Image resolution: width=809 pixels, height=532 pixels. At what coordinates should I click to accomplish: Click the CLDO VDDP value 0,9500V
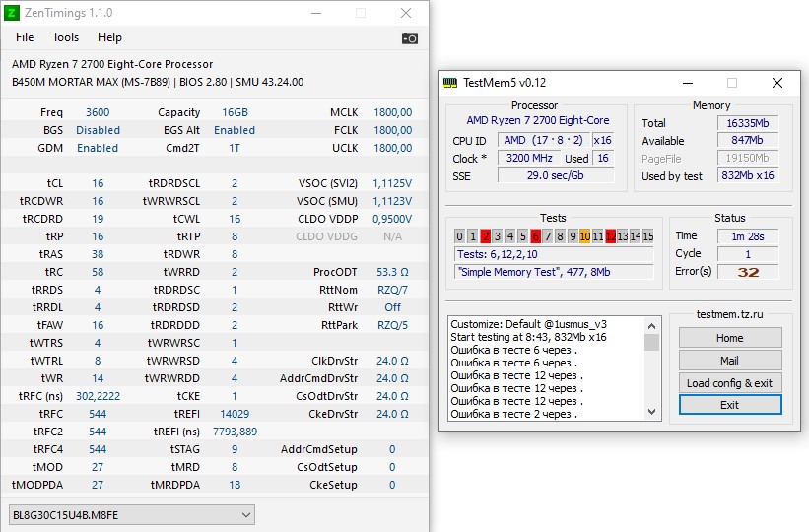[x=392, y=219]
